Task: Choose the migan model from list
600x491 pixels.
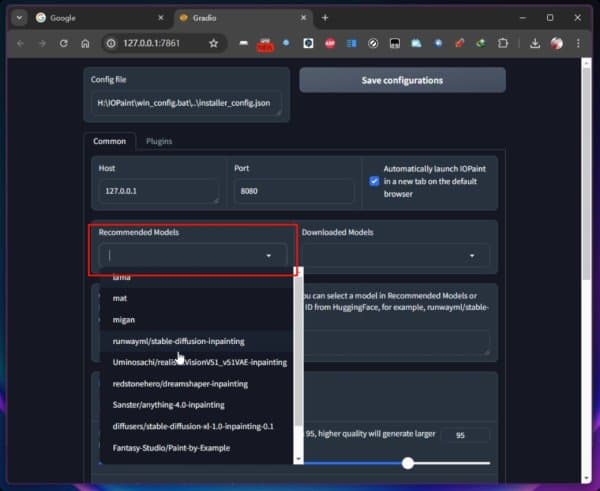Action: click(x=125, y=319)
